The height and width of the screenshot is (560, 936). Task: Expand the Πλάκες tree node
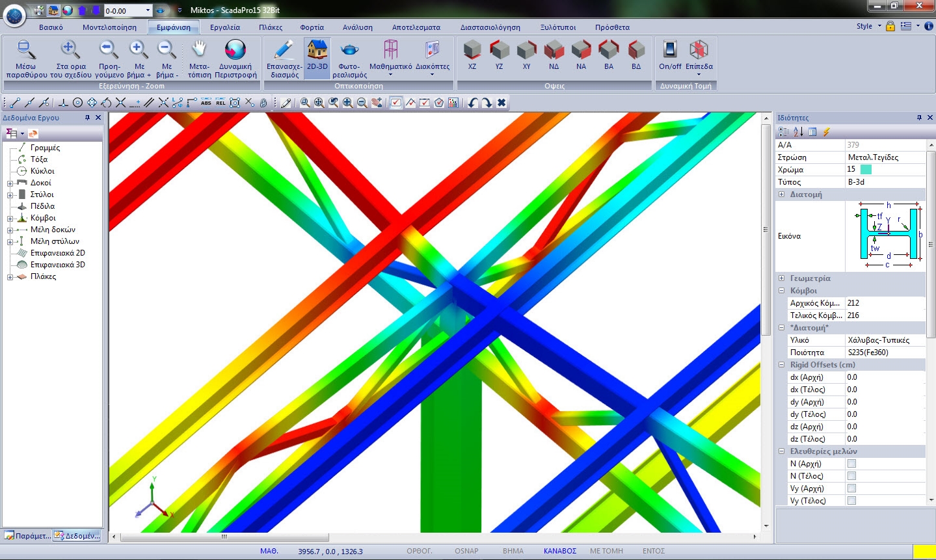pos(10,277)
